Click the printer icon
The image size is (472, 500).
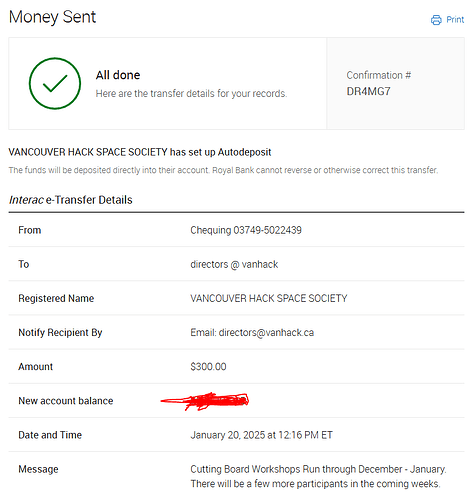point(436,20)
